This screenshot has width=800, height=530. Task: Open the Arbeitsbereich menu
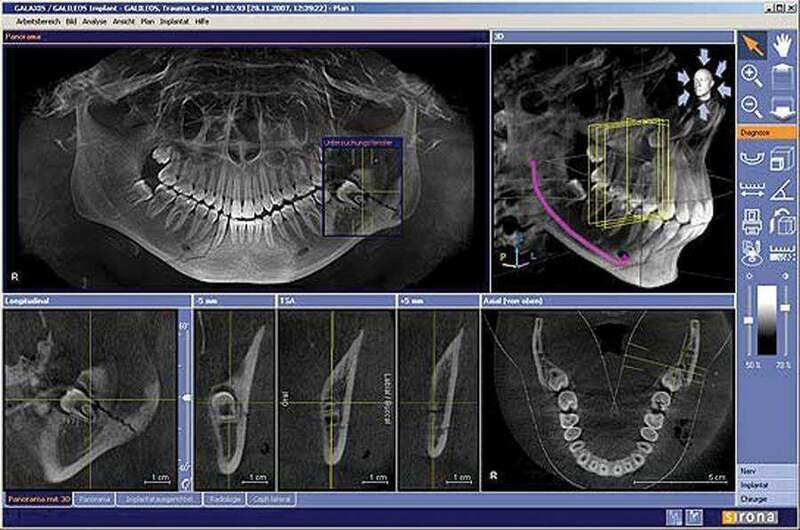[x=38, y=22]
